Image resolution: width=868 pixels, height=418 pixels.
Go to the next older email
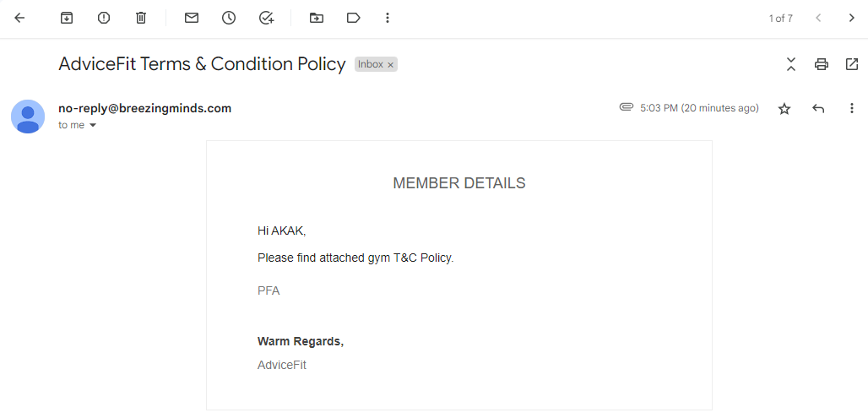(x=852, y=18)
